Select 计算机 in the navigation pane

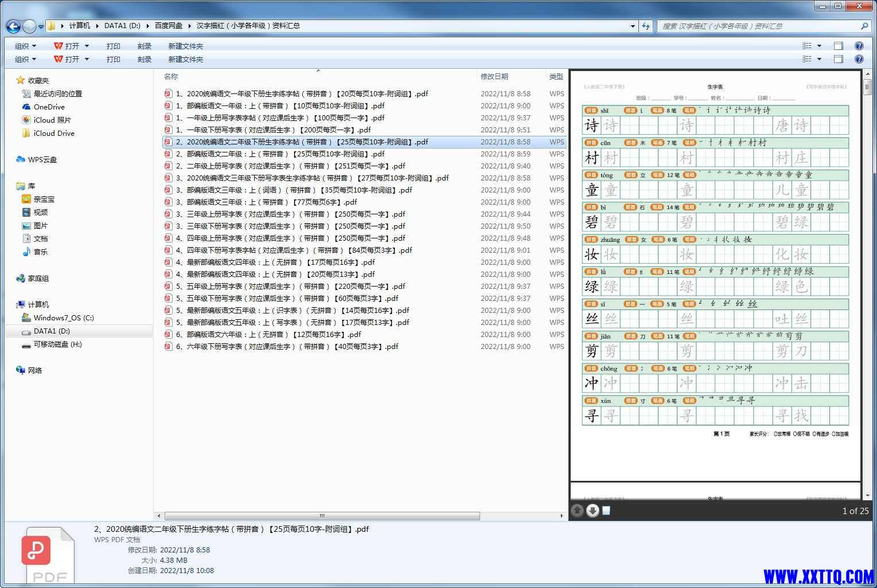click(38, 304)
